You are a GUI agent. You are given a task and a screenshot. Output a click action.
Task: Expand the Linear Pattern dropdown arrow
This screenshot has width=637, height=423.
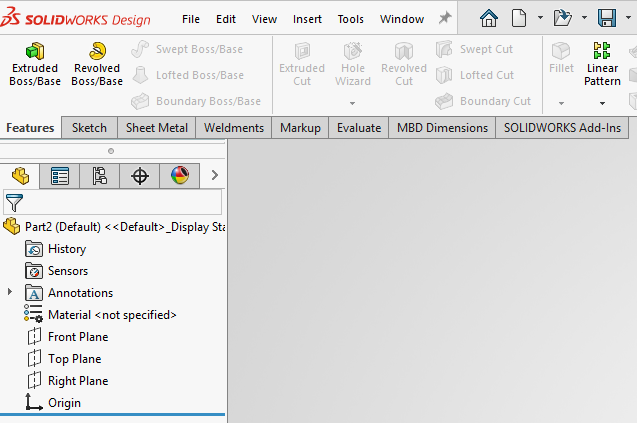coord(602,103)
